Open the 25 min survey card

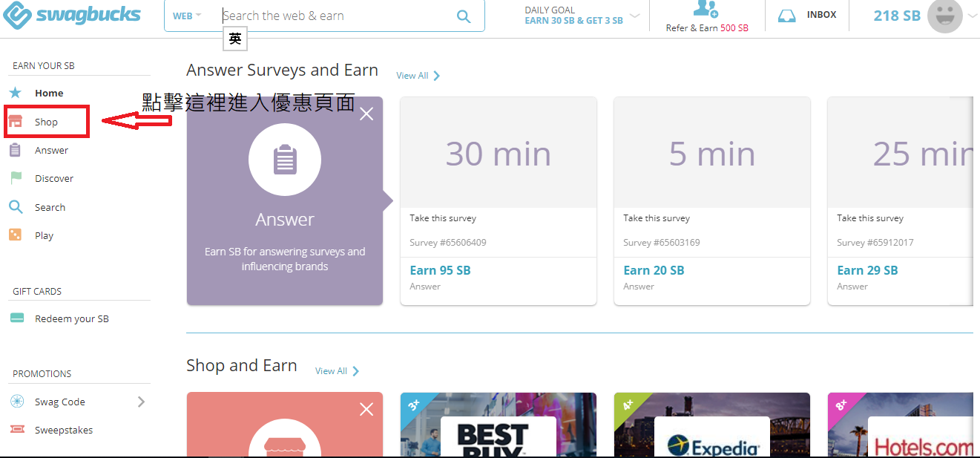(900, 200)
